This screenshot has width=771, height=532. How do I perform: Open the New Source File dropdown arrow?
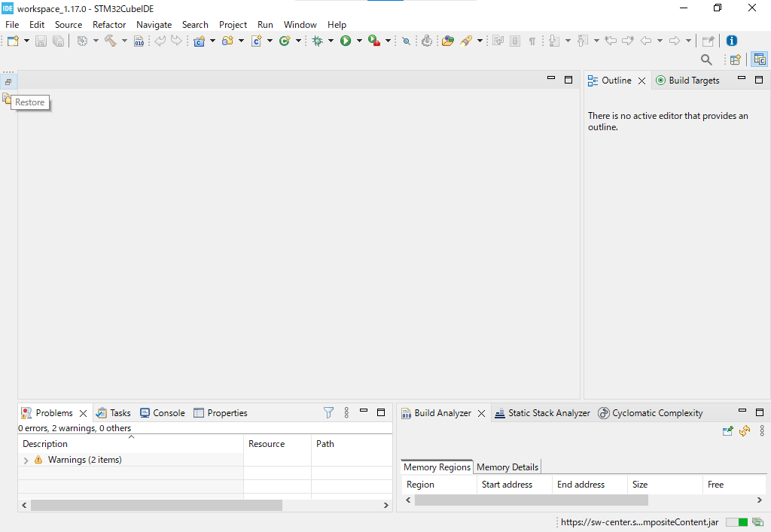coord(270,41)
